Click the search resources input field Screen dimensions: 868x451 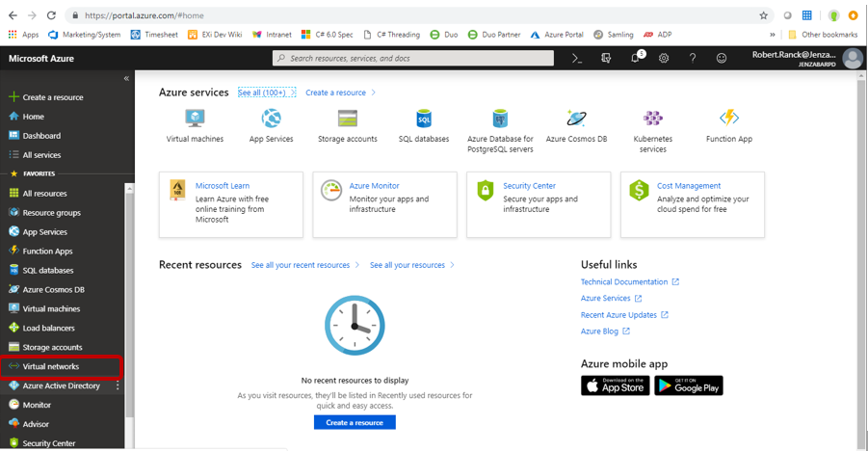point(414,59)
